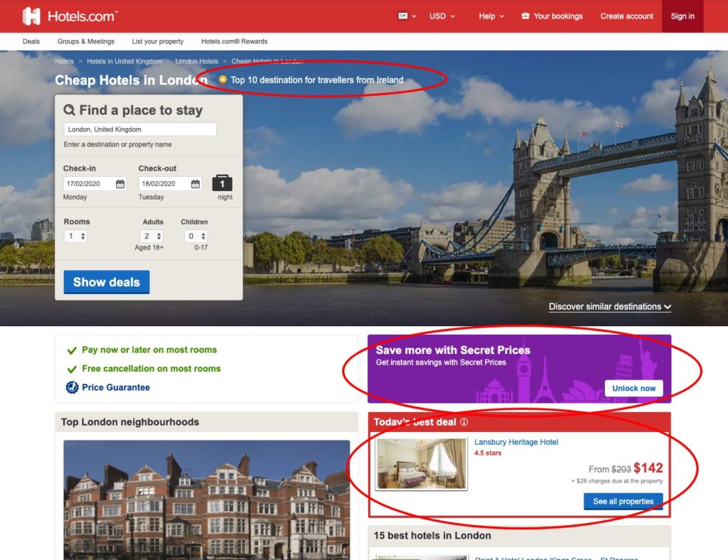728x560 pixels.
Task: Click the Top London neighbourhoods heading
Action: click(130, 421)
